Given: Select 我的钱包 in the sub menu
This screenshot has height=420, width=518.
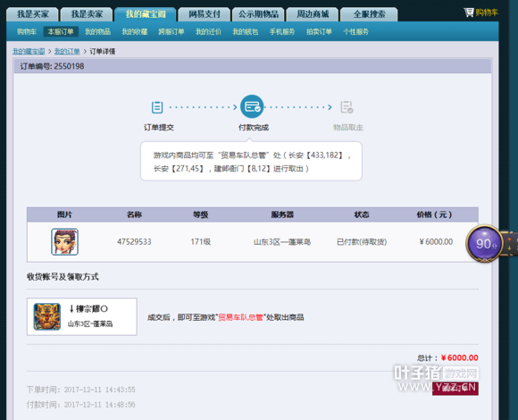Looking at the screenshot, I should pos(245,31).
